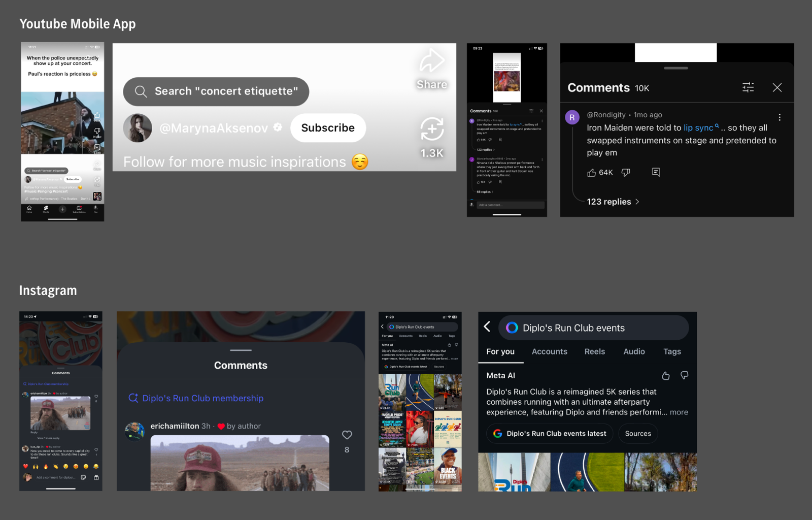Pick the laughing tears emoji quick reaction

[96, 466]
